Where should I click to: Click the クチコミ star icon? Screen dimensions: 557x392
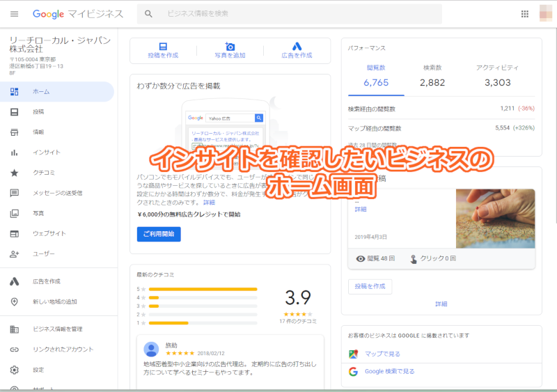tap(14, 173)
